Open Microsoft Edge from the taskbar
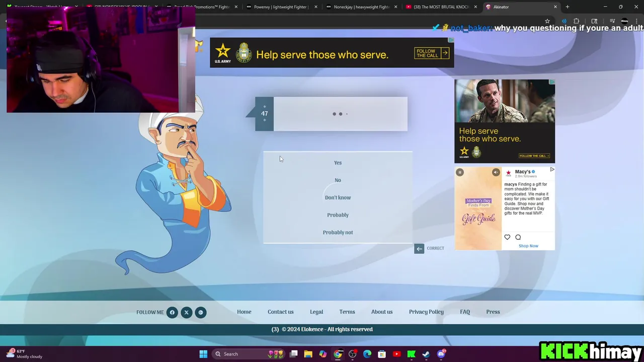The width and height of the screenshot is (644, 362). (x=367, y=354)
